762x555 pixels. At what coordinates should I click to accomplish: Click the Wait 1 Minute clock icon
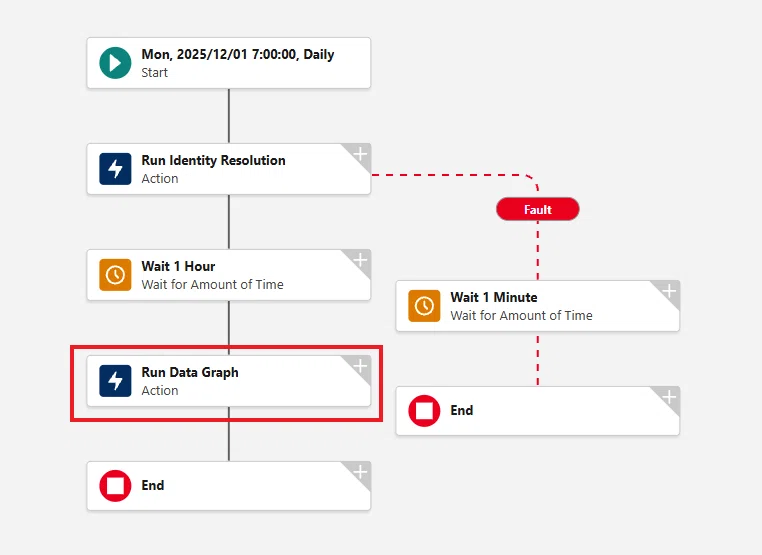424,306
